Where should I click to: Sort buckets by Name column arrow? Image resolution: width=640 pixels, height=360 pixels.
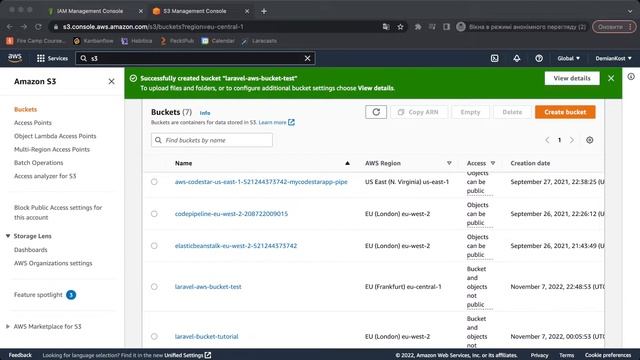tap(347, 163)
